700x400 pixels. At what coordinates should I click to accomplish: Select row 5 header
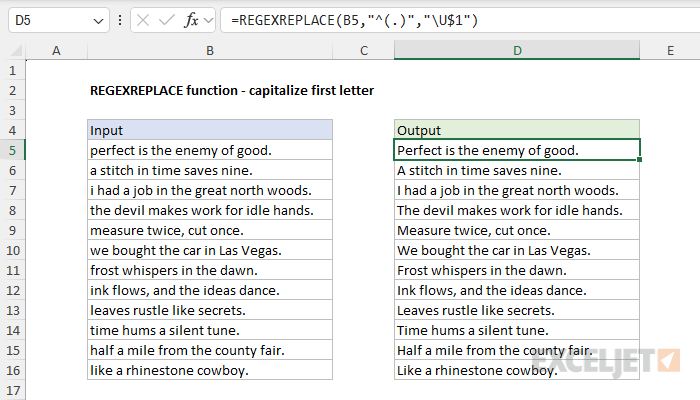(x=13, y=150)
